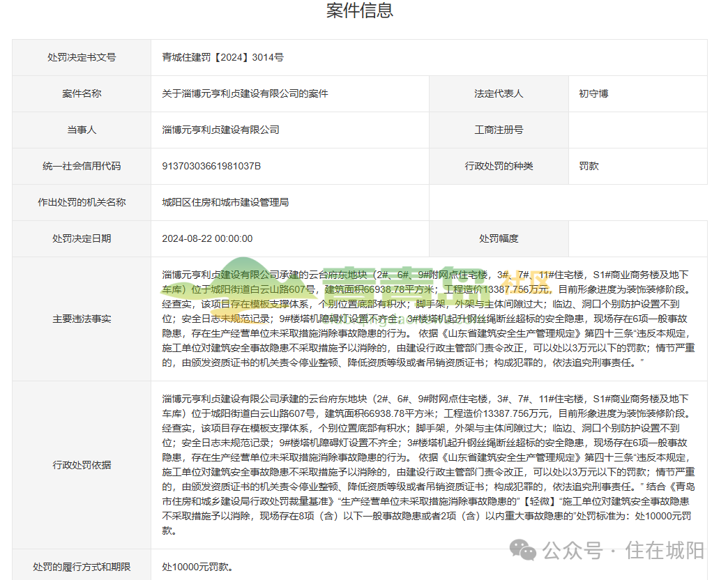Select the 案件名称 label cell

pyautogui.click(x=82, y=93)
